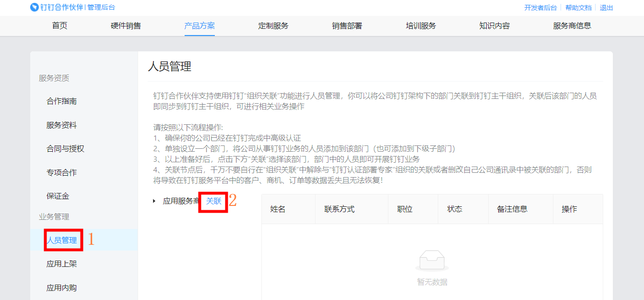Open the 硬件销售 navigation tab
This screenshot has height=300, width=644.
point(126,26)
